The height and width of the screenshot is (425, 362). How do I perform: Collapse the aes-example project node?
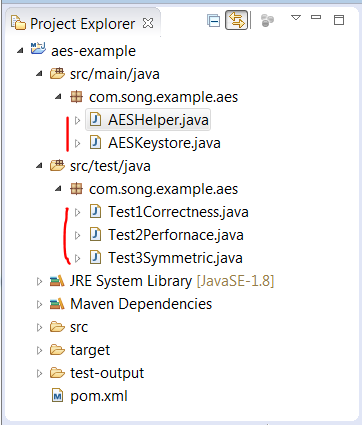click(x=21, y=51)
